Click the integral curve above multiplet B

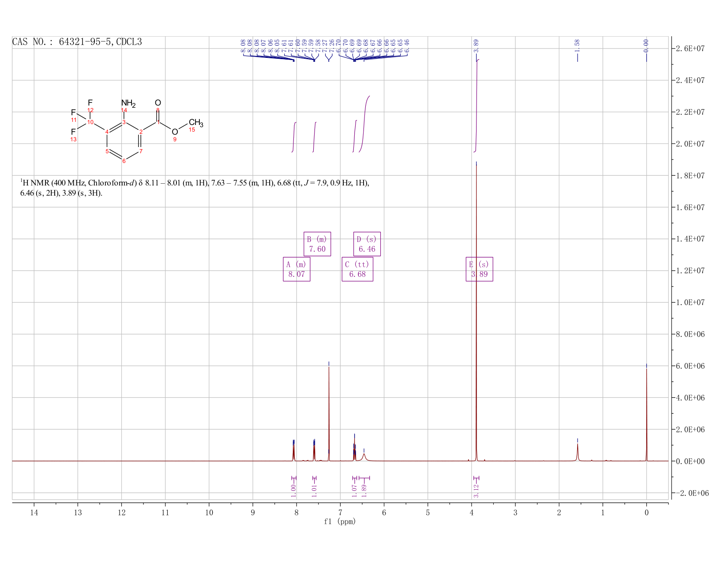(x=315, y=137)
